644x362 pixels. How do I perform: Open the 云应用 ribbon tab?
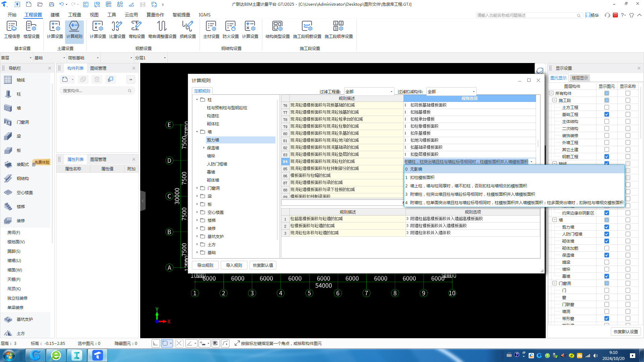tap(131, 15)
